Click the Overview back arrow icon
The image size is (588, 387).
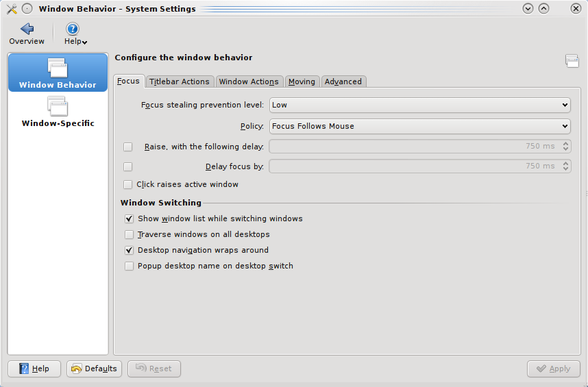point(27,29)
